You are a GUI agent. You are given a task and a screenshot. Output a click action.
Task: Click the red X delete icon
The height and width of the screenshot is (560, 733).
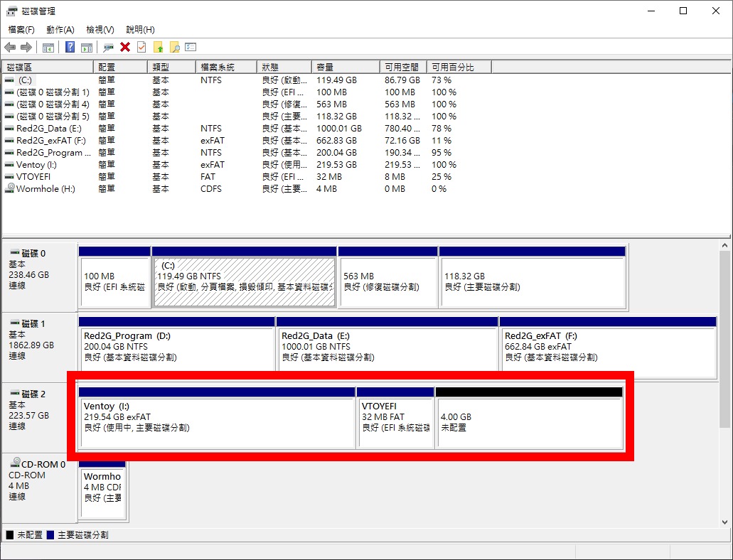[125, 48]
